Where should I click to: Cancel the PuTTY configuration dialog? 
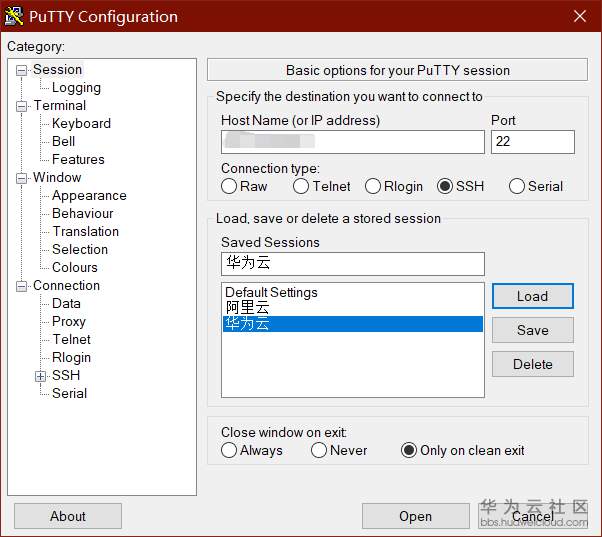tap(533, 516)
